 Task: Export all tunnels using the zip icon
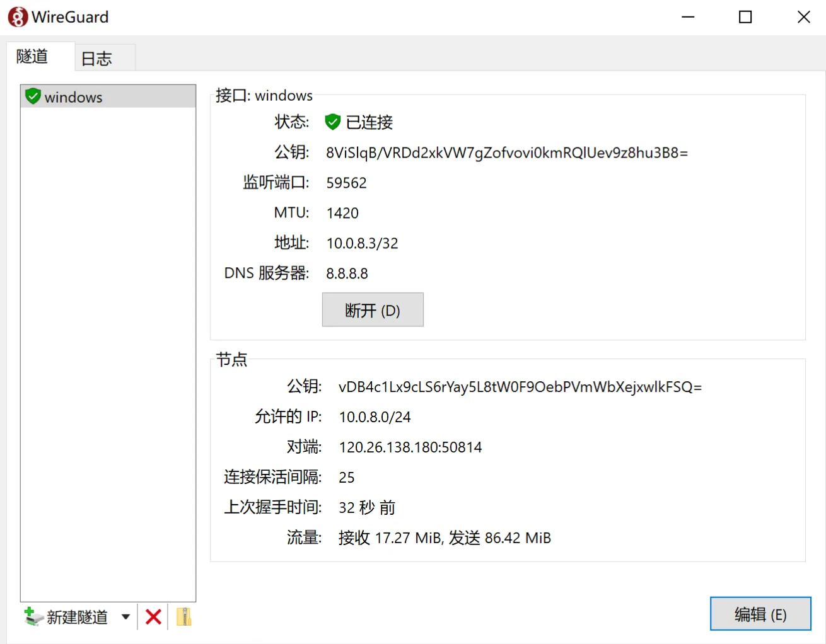pos(183,616)
